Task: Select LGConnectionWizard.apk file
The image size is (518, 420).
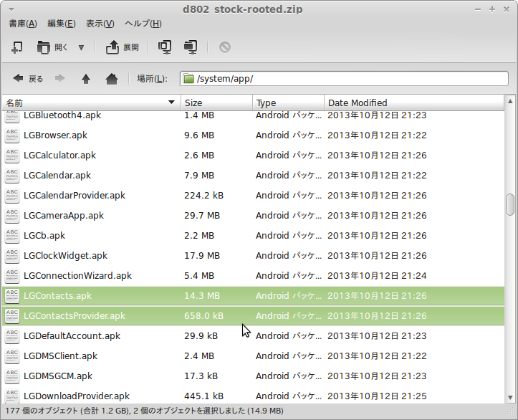Action: [x=254, y=276]
